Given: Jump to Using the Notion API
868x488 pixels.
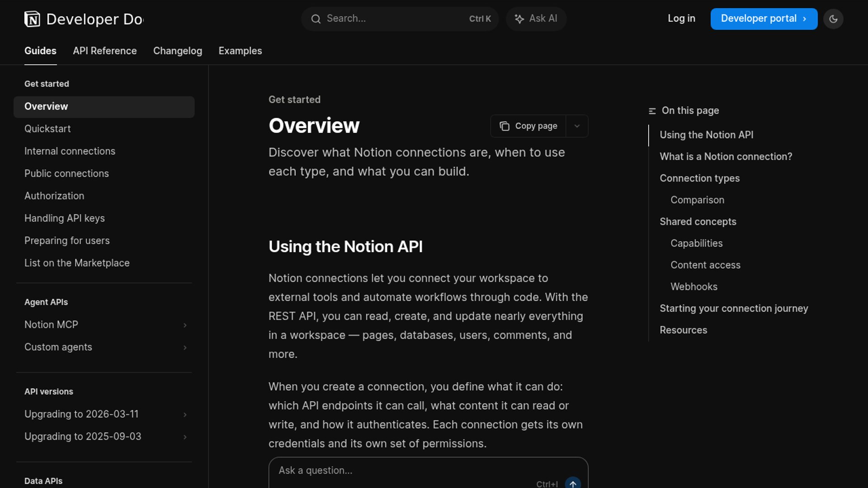Looking at the screenshot, I should (706, 135).
